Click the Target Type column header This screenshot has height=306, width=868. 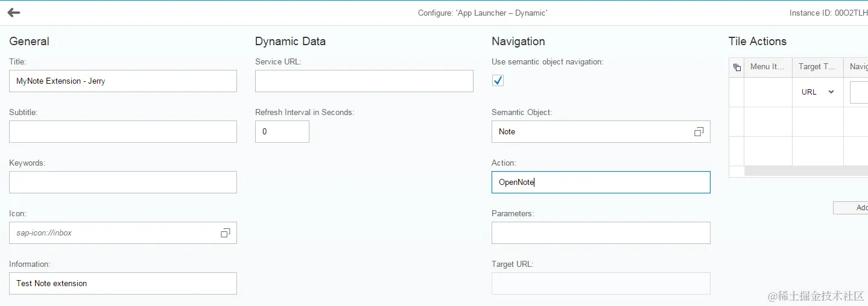tap(817, 67)
